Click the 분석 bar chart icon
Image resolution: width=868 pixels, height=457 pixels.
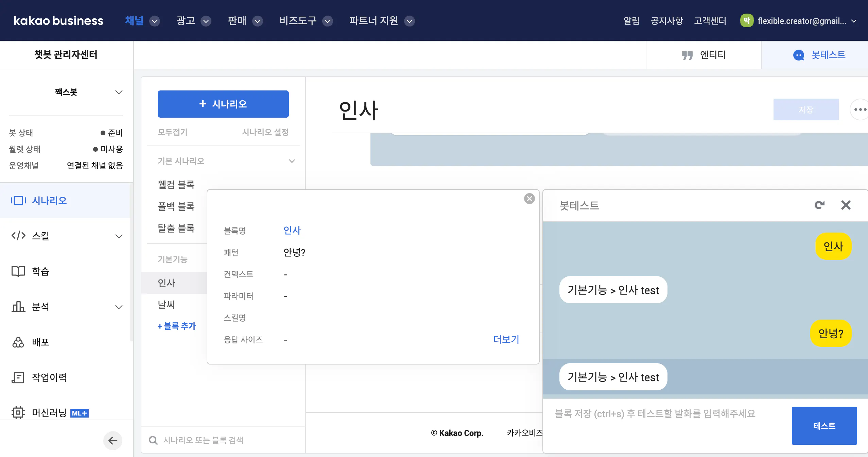[x=18, y=306]
